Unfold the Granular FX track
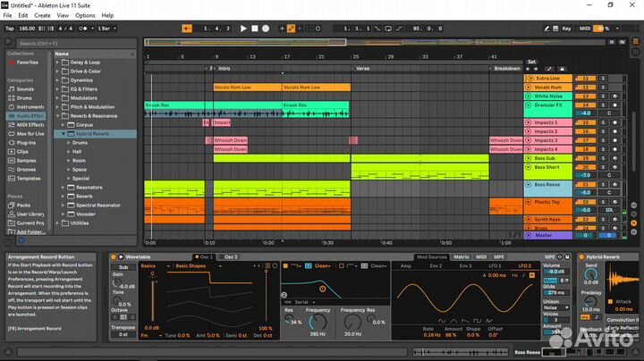This screenshot has width=644, height=361. [x=529, y=105]
